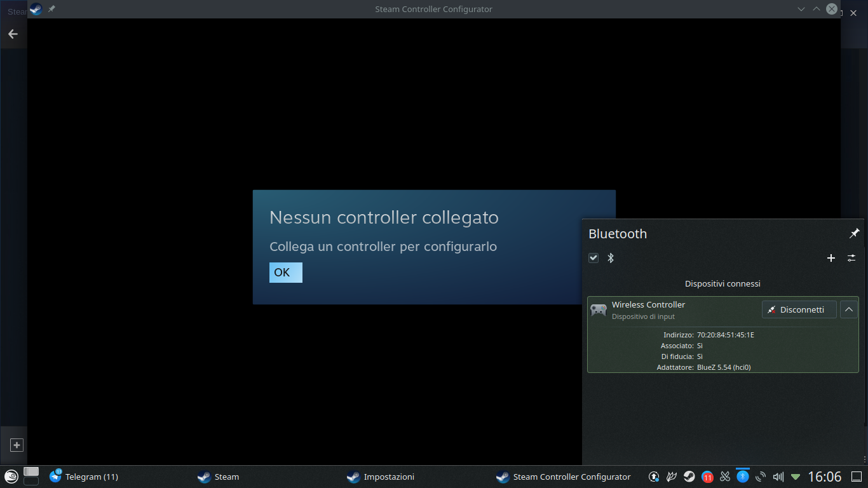
Task: Switch to Telegram (11) in taskbar
Action: pyautogui.click(x=84, y=477)
